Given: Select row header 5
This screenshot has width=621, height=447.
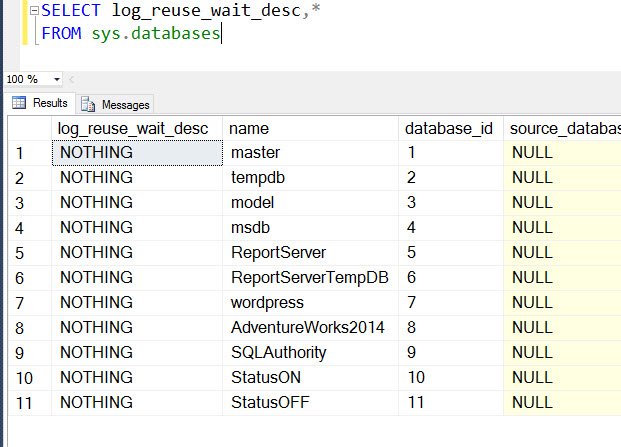Looking at the screenshot, I should pos(30,253).
